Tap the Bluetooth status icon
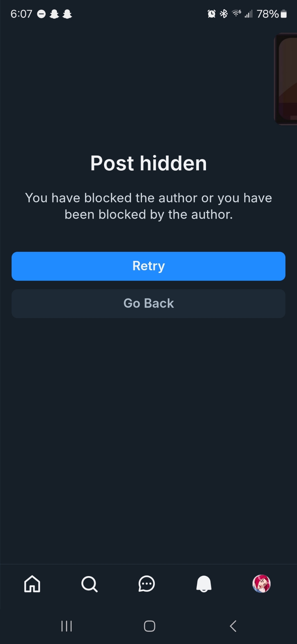Image resolution: width=297 pixels, height=644 pixels. point(224,14)
